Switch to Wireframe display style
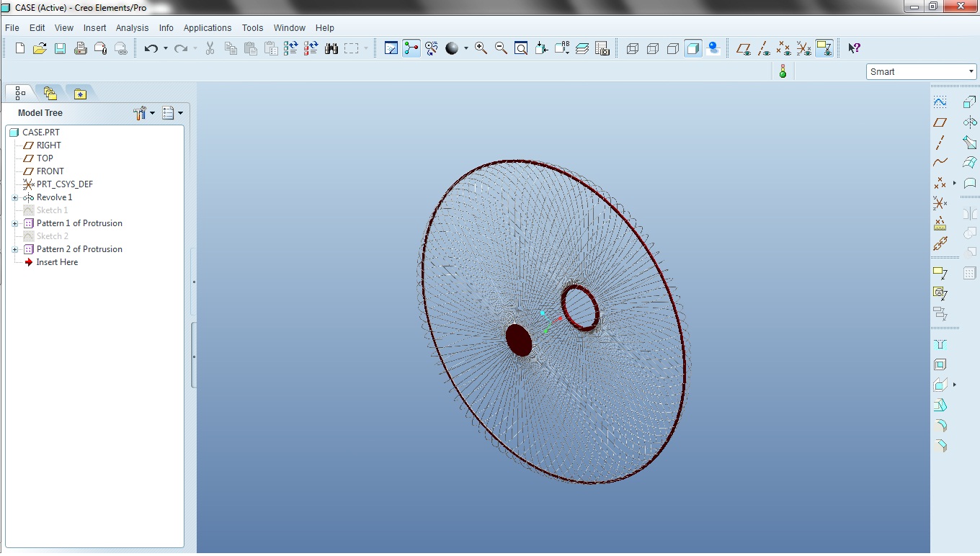Image resolution: width=980 pixels, height=556 pixels. [633, 48]
